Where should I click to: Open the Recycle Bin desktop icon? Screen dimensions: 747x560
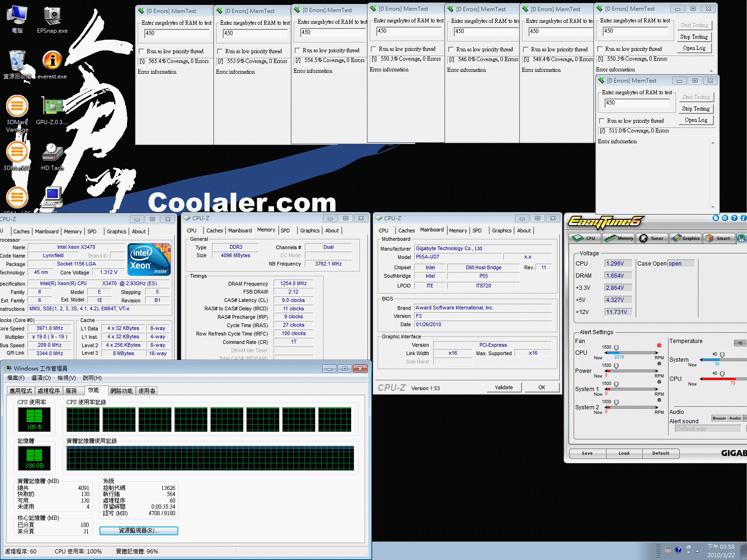(17, 64)
